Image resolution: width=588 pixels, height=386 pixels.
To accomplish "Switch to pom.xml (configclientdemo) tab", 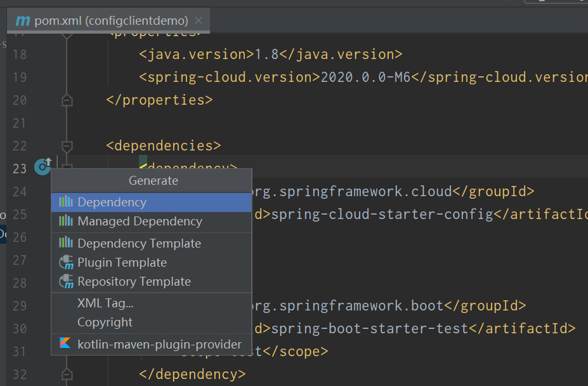I will click(x=108, y=21).
